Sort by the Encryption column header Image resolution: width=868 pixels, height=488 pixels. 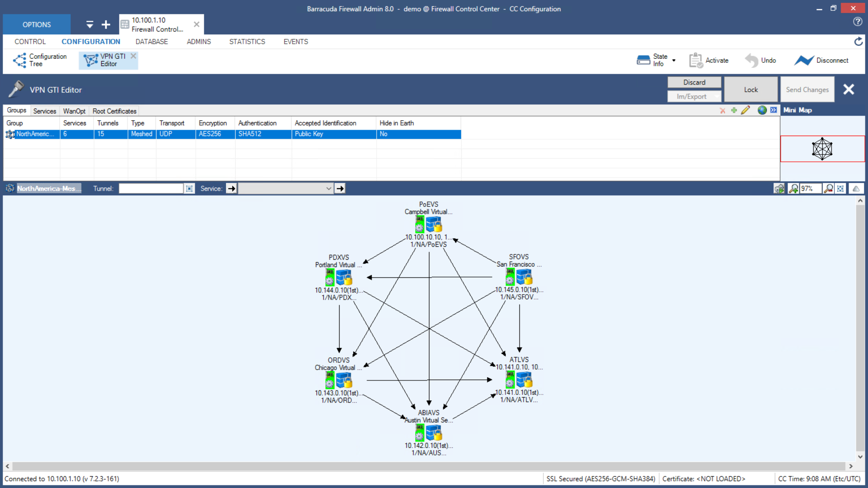pos(215,123)
